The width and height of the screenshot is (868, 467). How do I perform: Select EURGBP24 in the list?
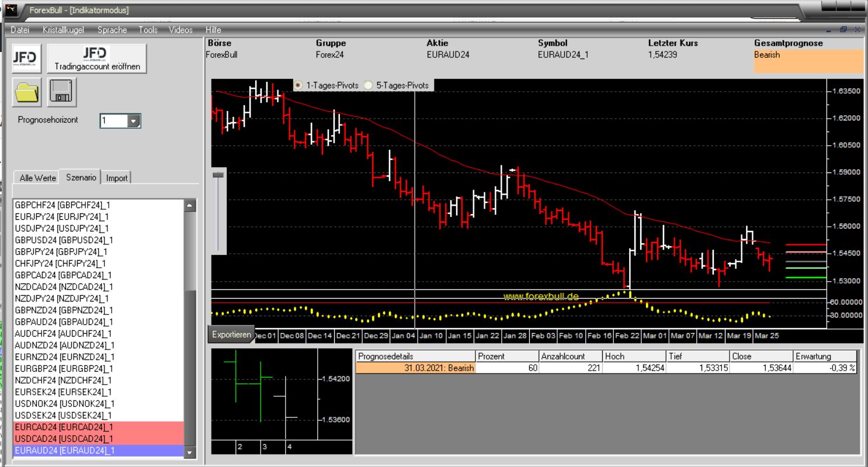tap(98, 369)
